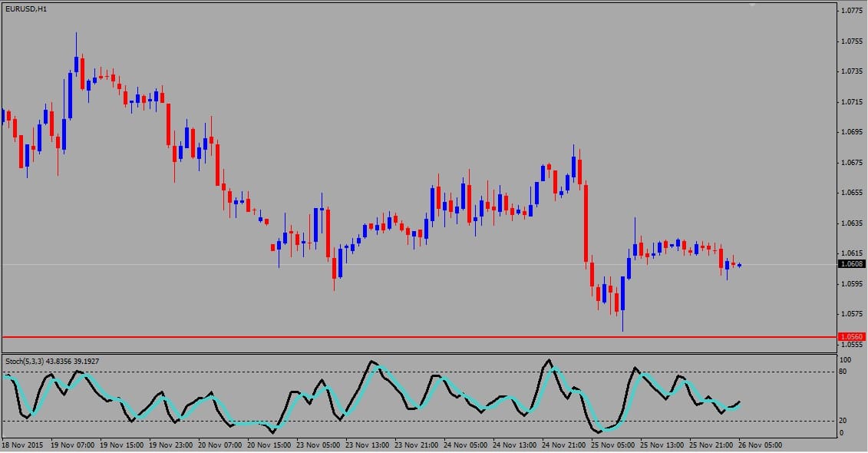The height and width of the screenshot is (453, 868).
Task: Click the 1.0675 price scale value
Action: pyautogui.click(x=851, y=162)
